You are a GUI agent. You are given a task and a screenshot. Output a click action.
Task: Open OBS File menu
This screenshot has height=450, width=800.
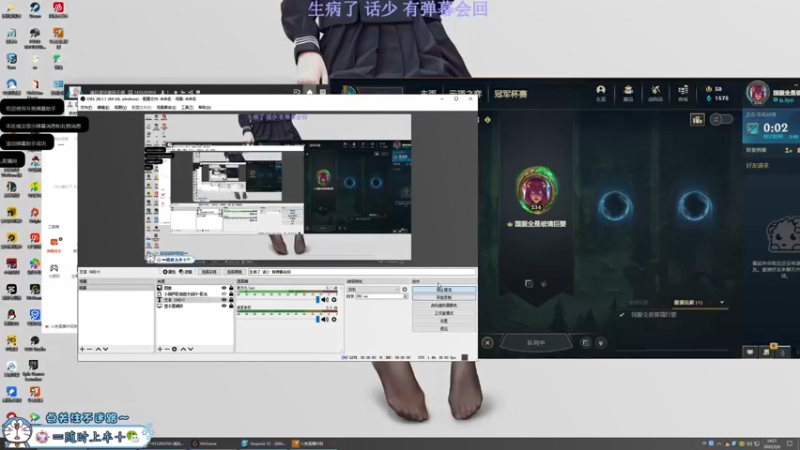86,108
